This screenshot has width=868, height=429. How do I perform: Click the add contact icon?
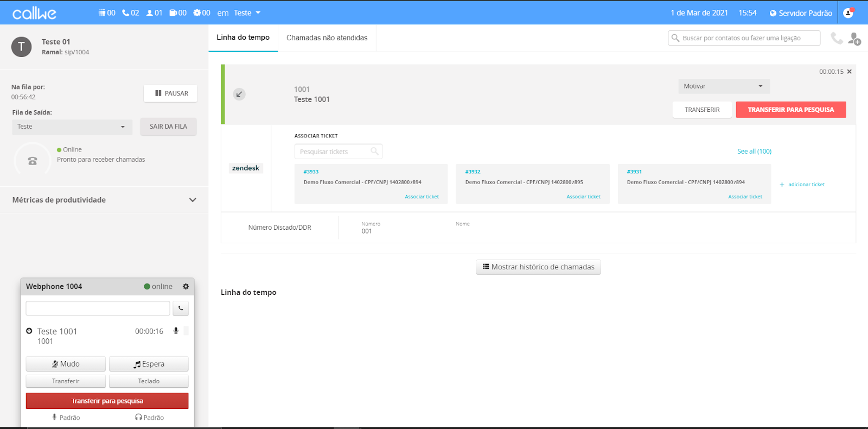tap(854, 39)
